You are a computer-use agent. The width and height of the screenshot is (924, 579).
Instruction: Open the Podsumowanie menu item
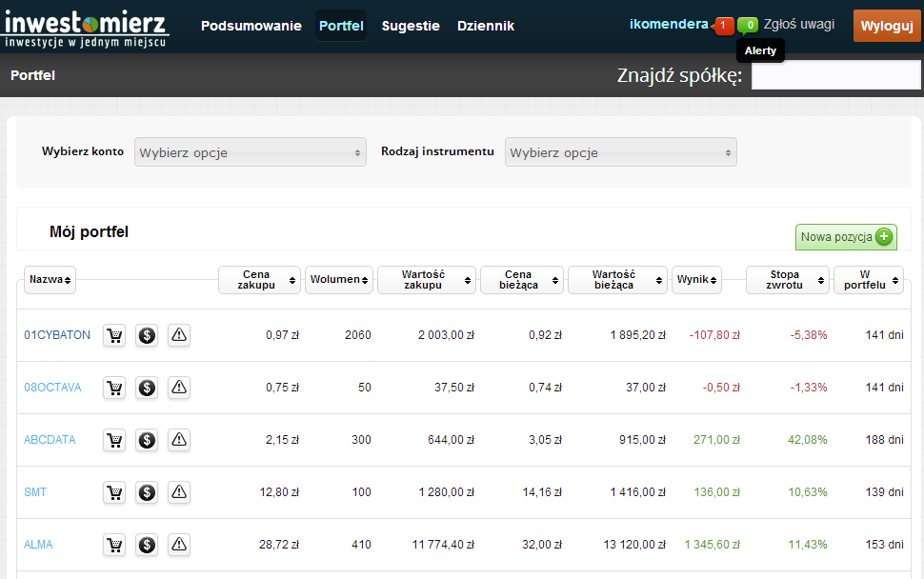(x=251, y=26)
